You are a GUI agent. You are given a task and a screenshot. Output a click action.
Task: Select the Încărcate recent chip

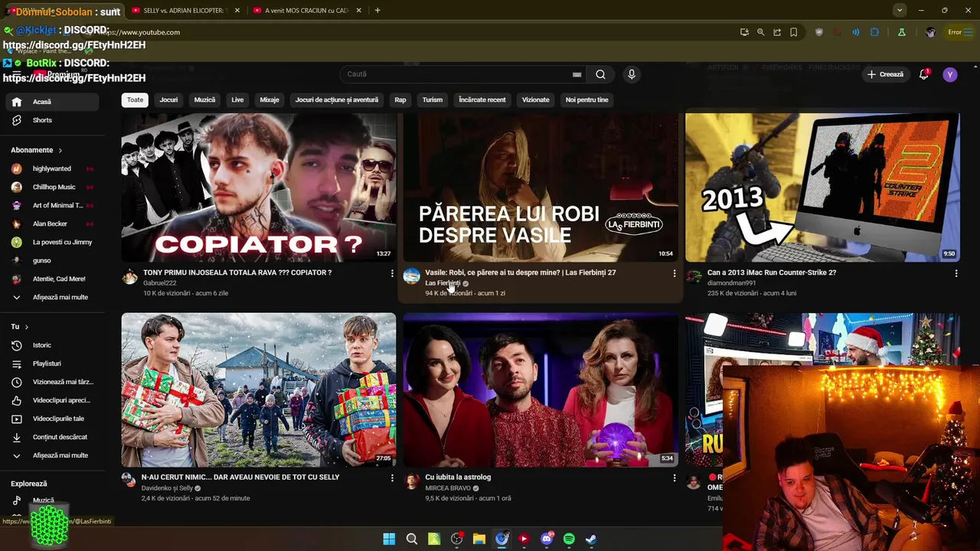482,99
